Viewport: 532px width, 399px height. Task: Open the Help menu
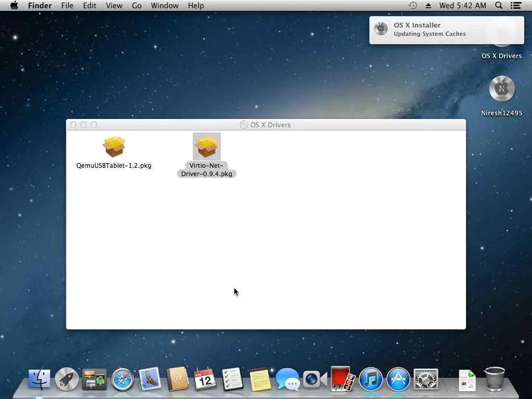point(196,5)
